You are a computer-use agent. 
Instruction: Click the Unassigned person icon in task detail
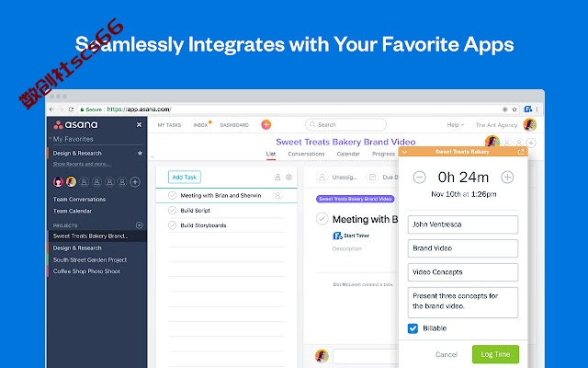point(322,177)
